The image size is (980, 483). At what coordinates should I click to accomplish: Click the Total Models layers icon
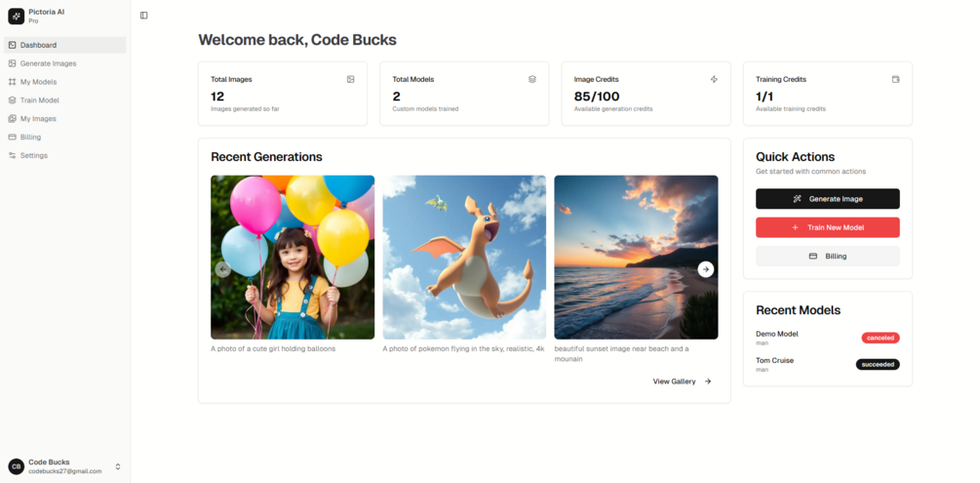(x=532, y=79)
